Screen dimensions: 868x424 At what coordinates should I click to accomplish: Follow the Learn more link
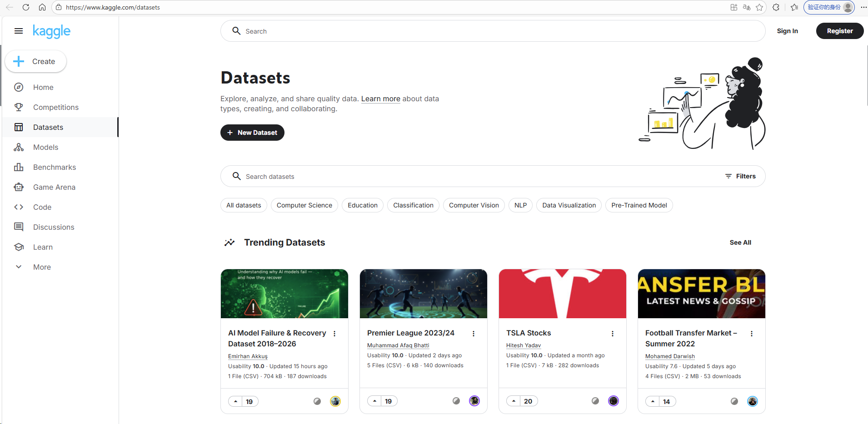380,99
